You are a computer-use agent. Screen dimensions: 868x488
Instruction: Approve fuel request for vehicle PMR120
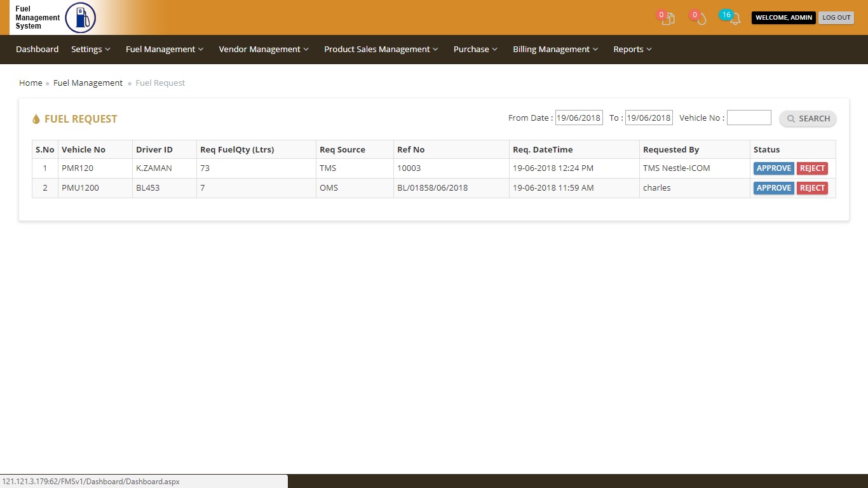(773, 168)
